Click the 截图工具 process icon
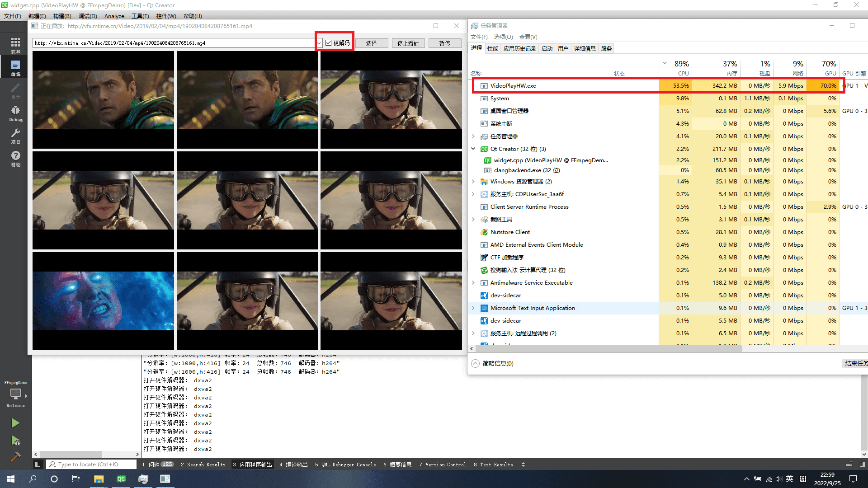 [484, 220]
